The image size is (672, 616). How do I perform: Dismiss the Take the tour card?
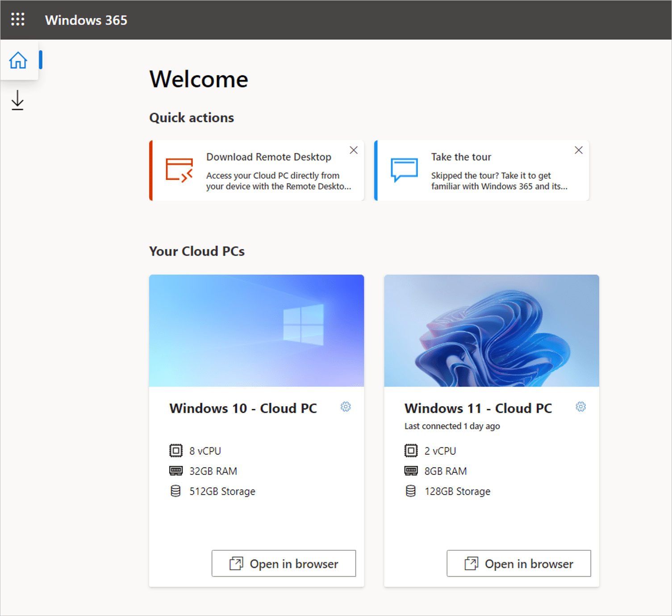[579, 150]
